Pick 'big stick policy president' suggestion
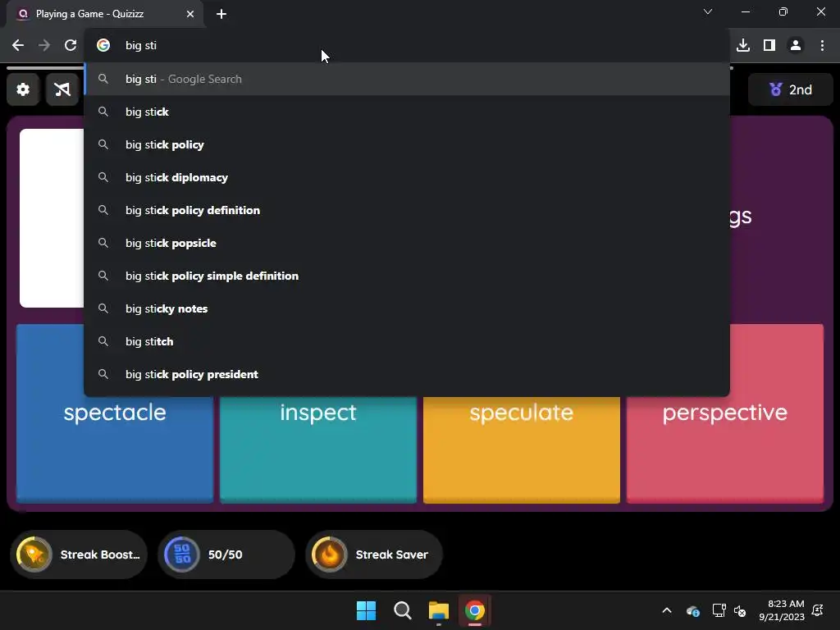 [407, 374]
